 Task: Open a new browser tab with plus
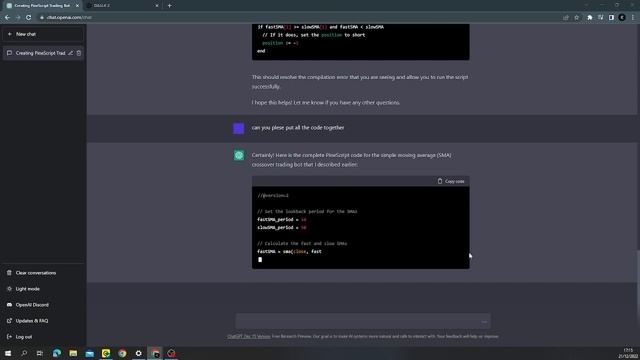click(169, 6)
